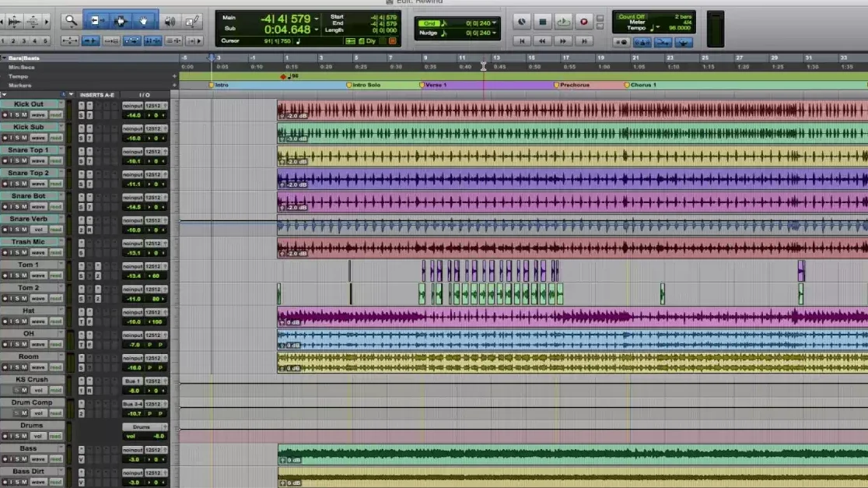Screen dimensions: 868x488
Task: Recall zoom preset 5
Action: tap(45, 40)
